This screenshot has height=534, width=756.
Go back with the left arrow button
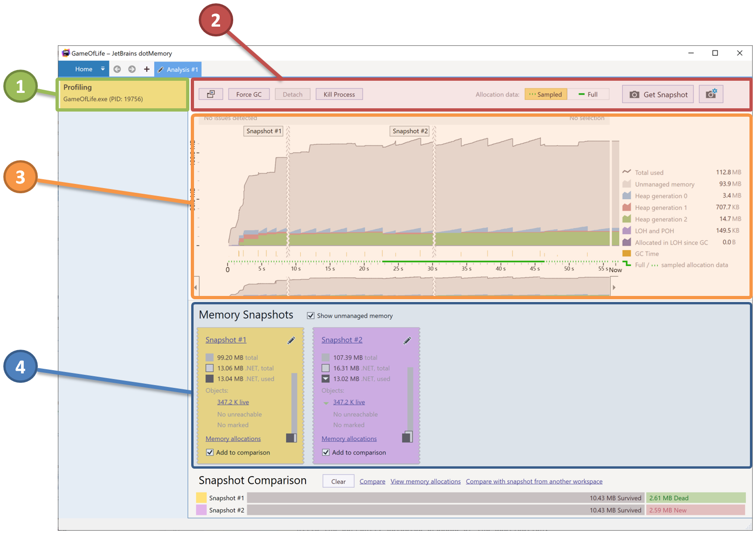[x=117, y=69]
